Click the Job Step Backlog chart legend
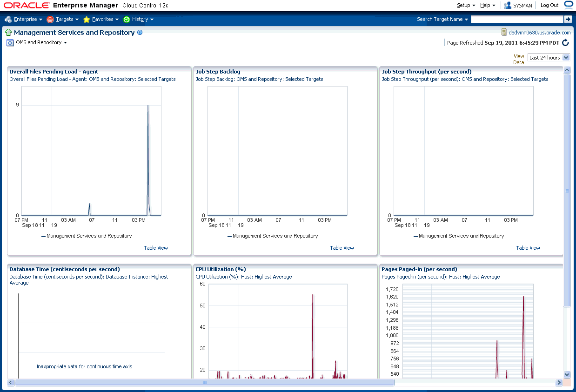Screen dimensions: 576x392 [x=273, y=236]
